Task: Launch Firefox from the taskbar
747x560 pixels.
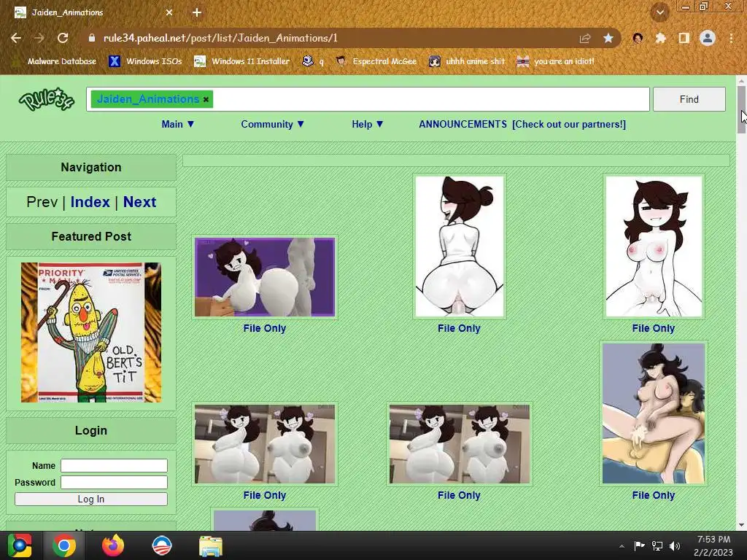Action: (113, 545)
